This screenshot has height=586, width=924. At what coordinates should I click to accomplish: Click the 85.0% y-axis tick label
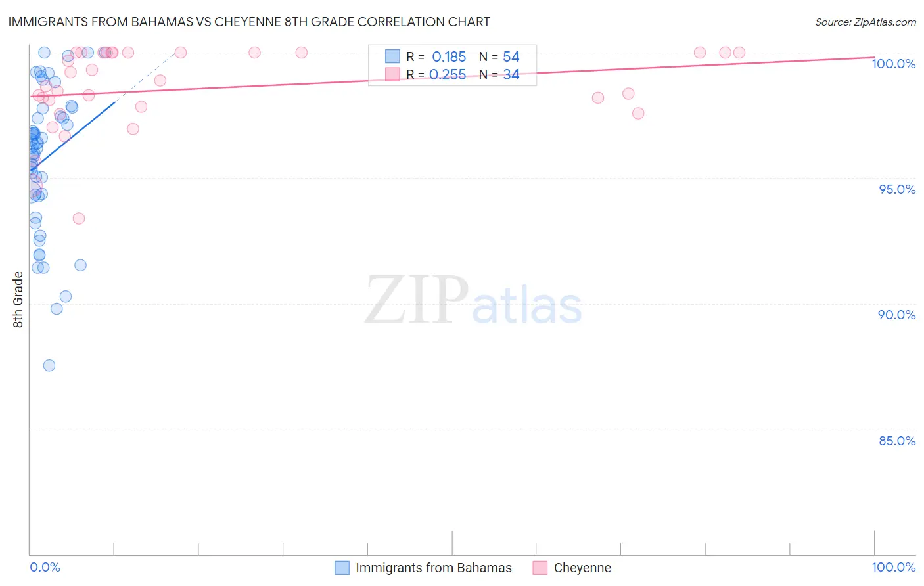coord(897,441)
